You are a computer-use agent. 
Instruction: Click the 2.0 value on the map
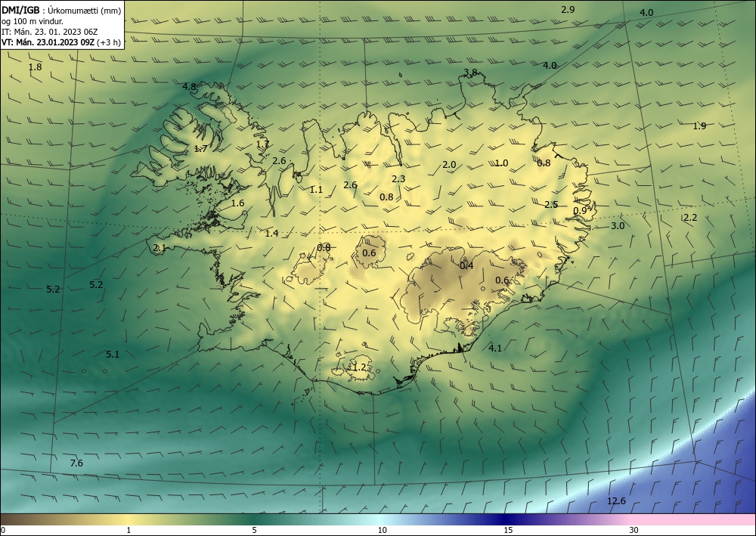(449, 165)
